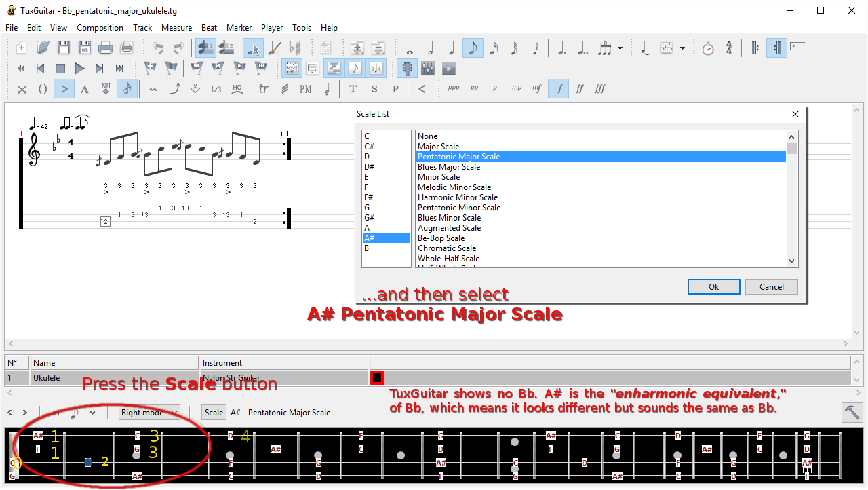Viewport: 868px width, 490px height.
Task: Click the Stop playback square button
Action: 60,69
